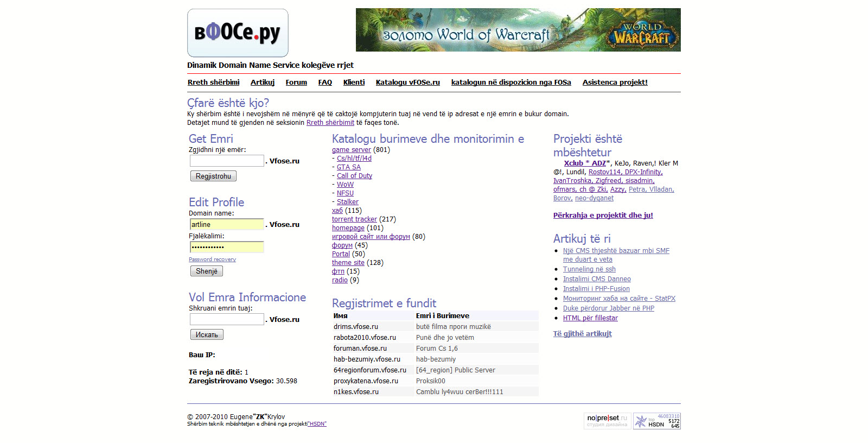Click the Domain name field containing artline
The width and height of the screenshot is (868, 443).
[227, 225]
